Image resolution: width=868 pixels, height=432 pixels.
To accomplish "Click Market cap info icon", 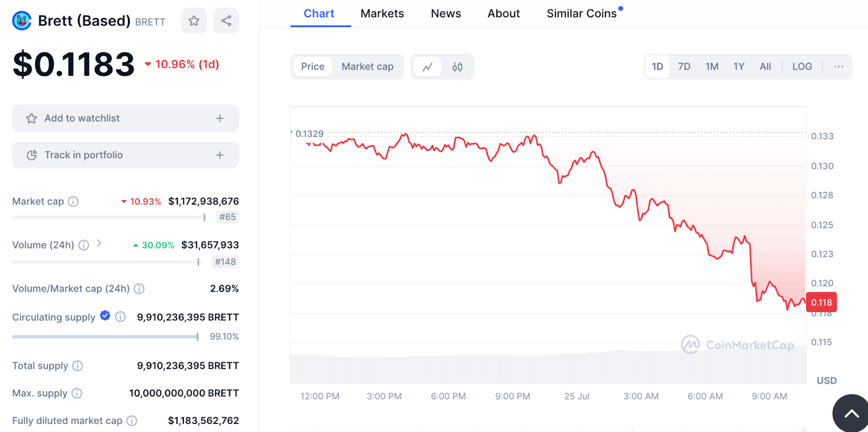I will 73,202.
